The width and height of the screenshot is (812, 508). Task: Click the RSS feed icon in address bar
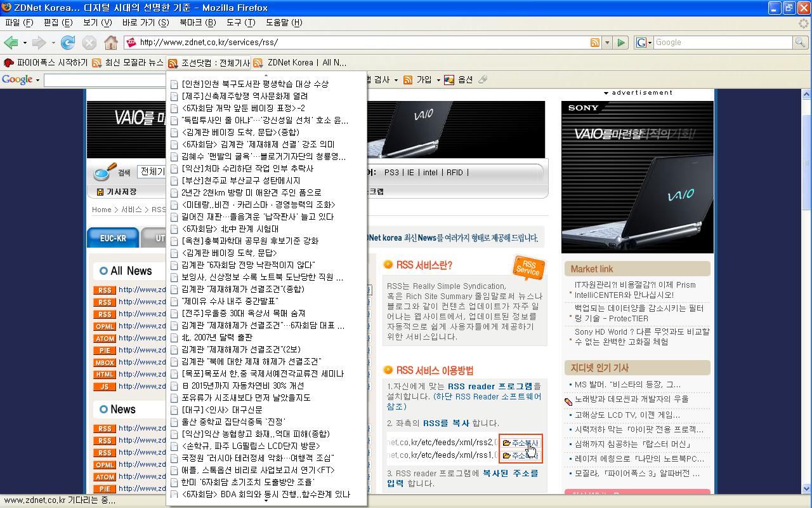[x=595, y=43]
